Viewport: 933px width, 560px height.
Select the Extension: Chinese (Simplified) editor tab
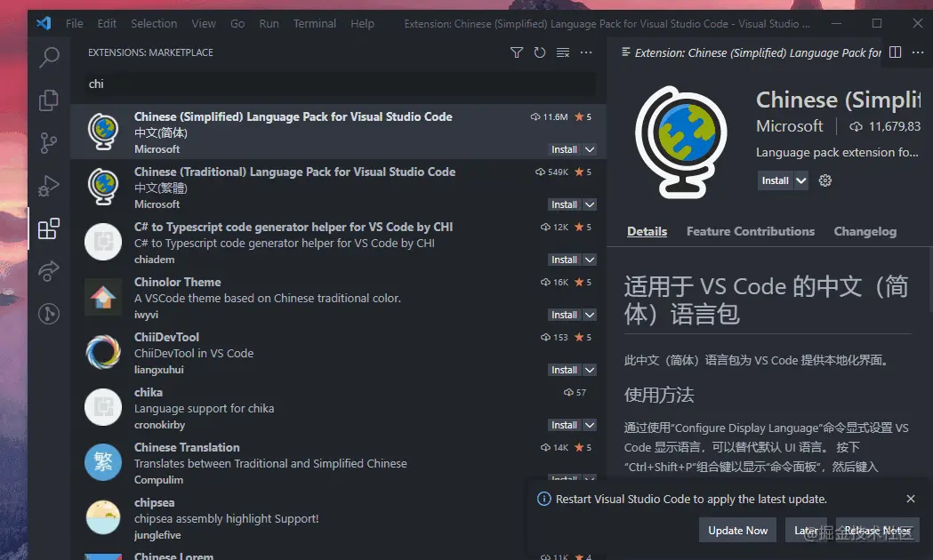[750, 52]
